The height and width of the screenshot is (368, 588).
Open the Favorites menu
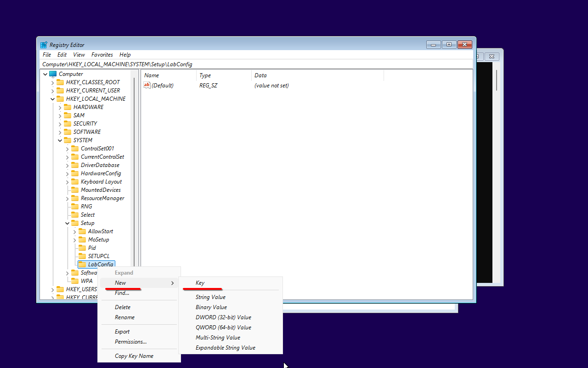tap(102, 55)
